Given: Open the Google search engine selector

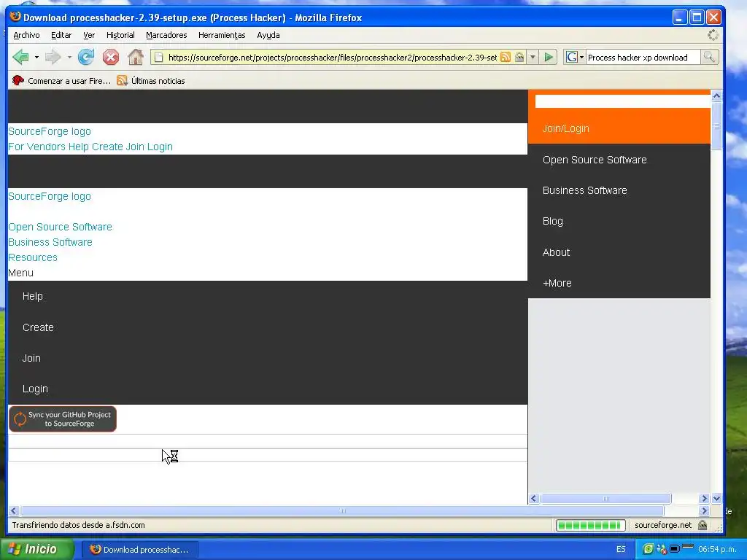Looking at the screenshot, I should pyautogui.click(x=575, y=58).
